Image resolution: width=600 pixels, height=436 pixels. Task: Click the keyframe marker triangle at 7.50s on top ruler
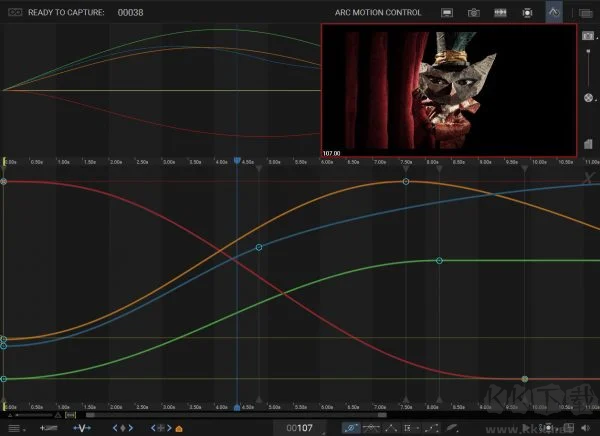[406, 168]
